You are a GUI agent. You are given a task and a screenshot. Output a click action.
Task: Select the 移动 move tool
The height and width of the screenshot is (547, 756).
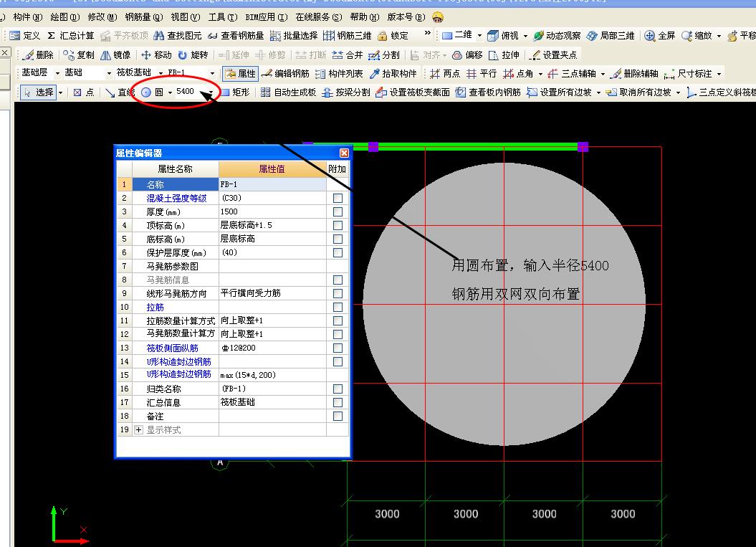156,55
